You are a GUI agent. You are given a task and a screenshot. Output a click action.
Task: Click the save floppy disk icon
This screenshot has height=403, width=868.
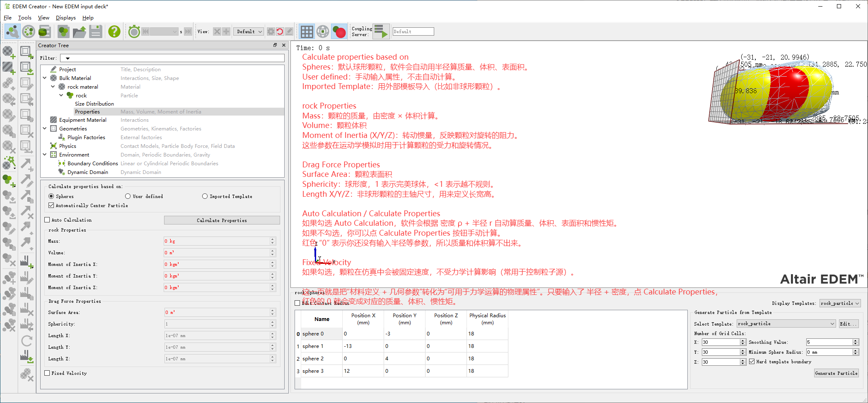pos(96,31)
